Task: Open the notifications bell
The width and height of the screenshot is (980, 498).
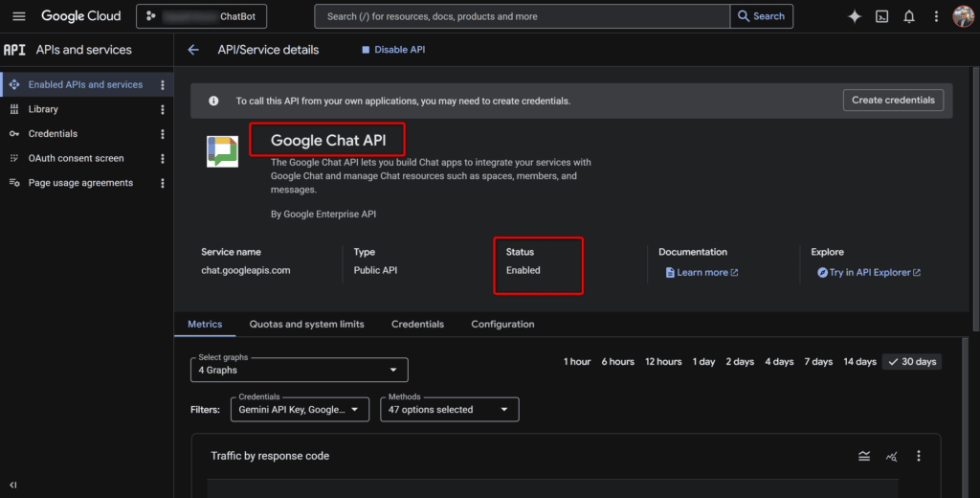Action: 909,16
